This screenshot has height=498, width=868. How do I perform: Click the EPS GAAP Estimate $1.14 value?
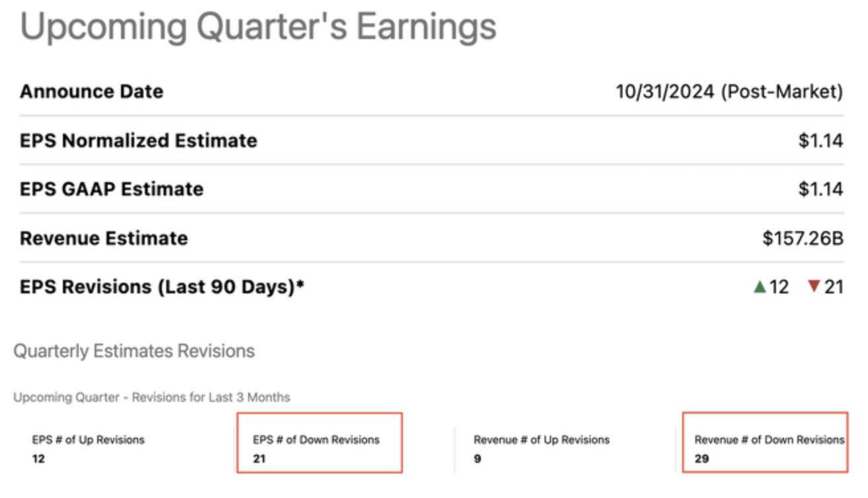click(820, 189)
